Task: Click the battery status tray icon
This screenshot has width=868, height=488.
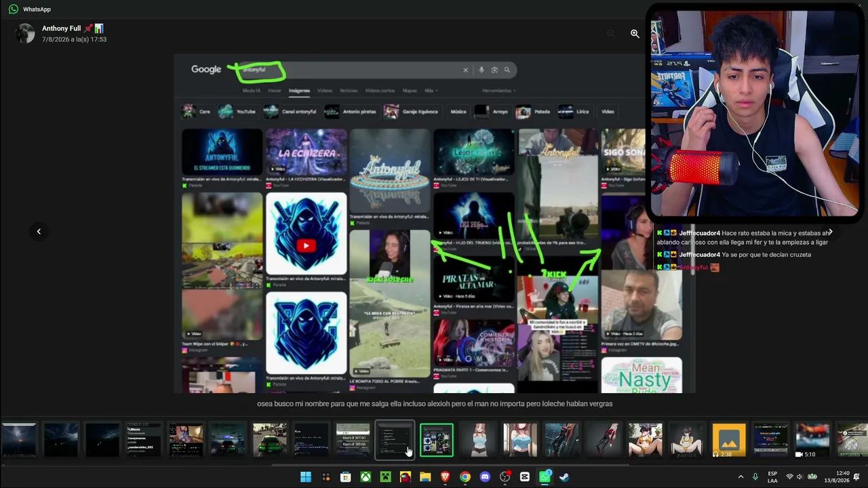Action: [x=812, y=477]
